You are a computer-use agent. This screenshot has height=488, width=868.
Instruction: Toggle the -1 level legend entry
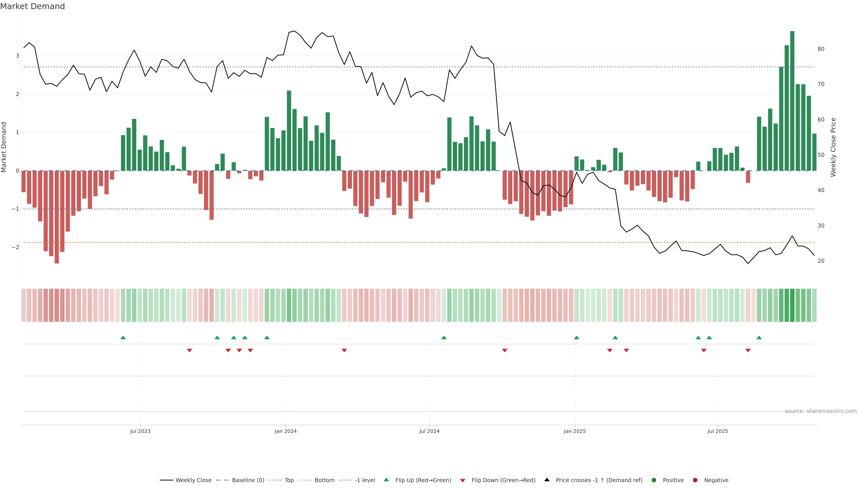[x=365, y=480]
